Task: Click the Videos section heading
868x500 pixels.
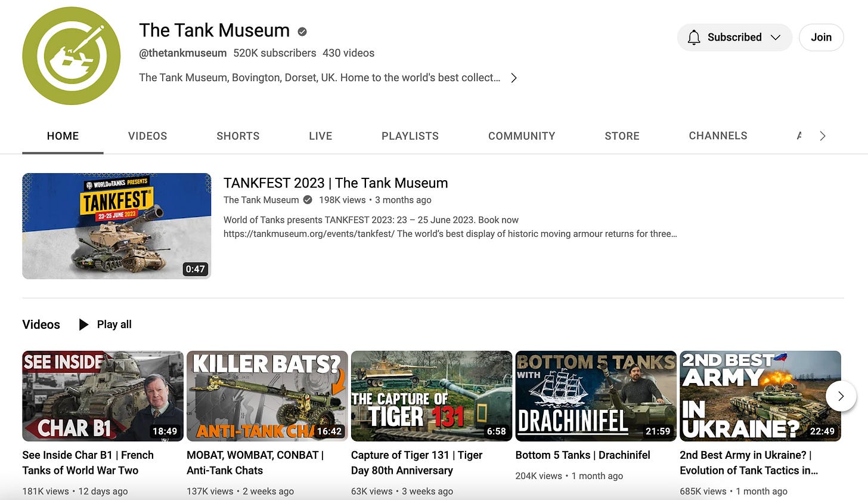Action: (x=41, y=325)
